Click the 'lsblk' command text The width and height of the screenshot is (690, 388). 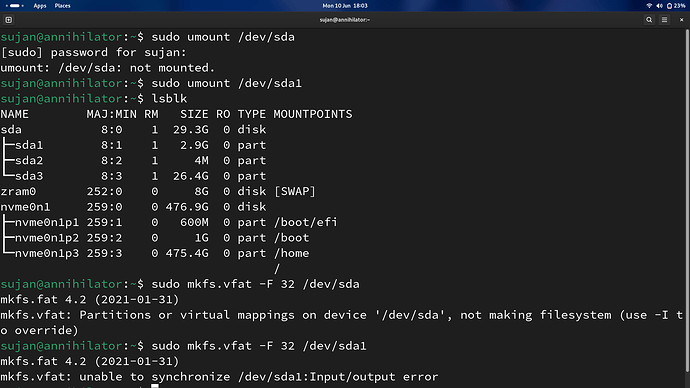(x=169, y=99)
